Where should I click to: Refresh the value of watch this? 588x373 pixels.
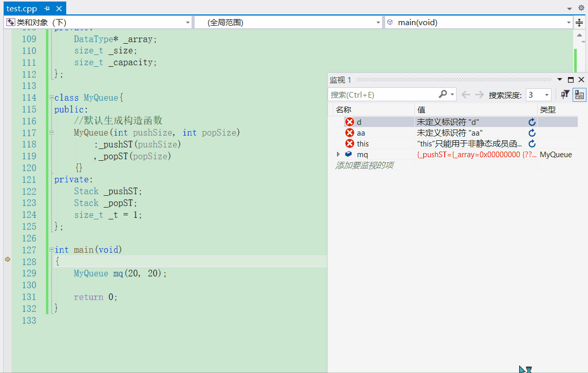coord(532,144)
